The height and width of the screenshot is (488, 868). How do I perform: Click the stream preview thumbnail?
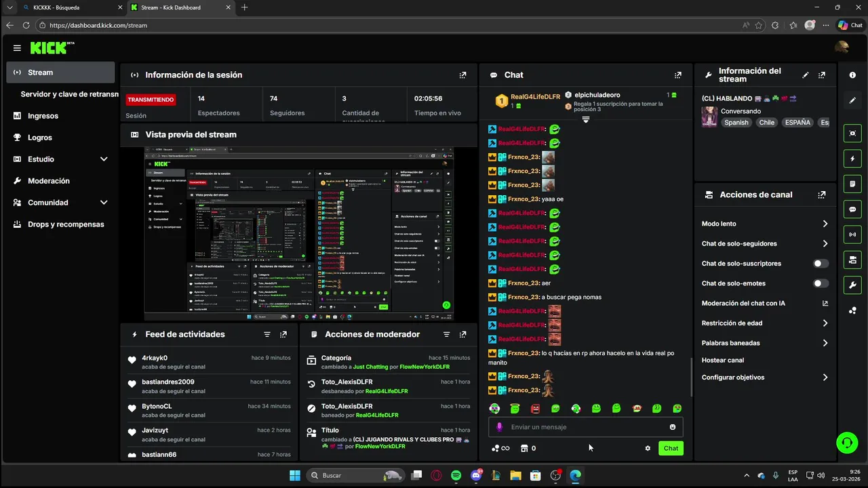coord(299,234)
